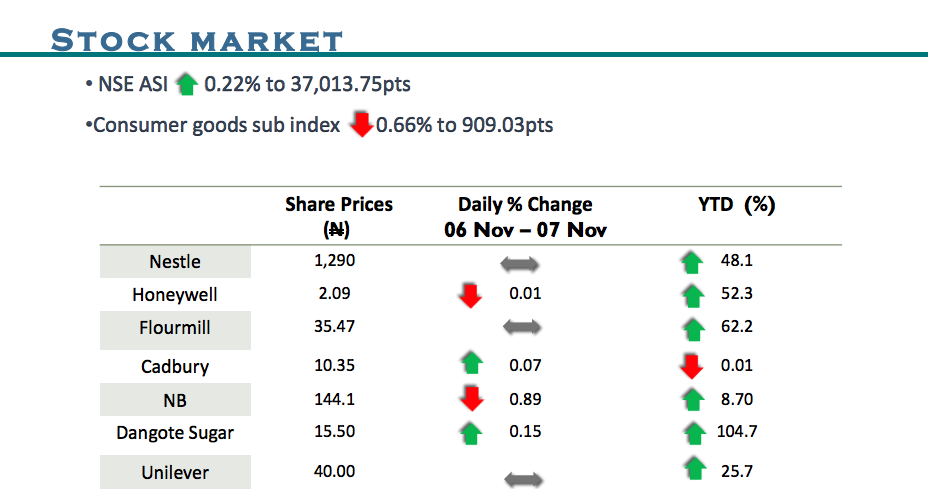Click the Stock Market slide title

click(x=197, y=41)
